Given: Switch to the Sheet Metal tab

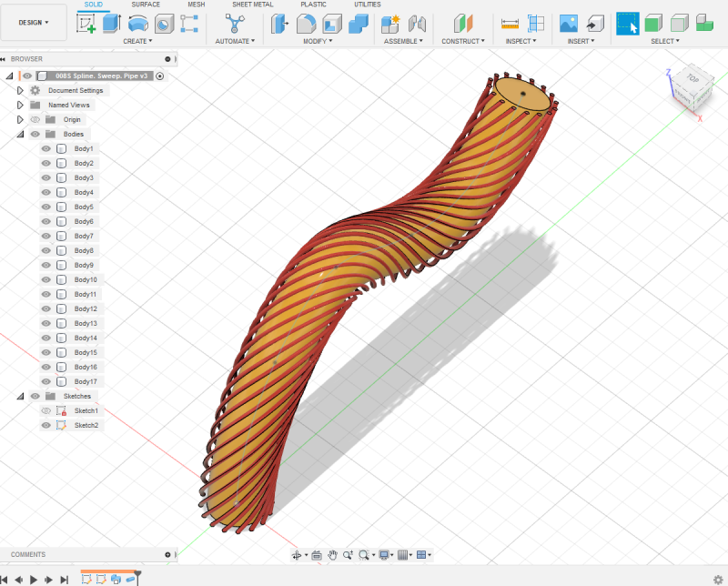Looking at the screenshot, I should coord(254,5).
